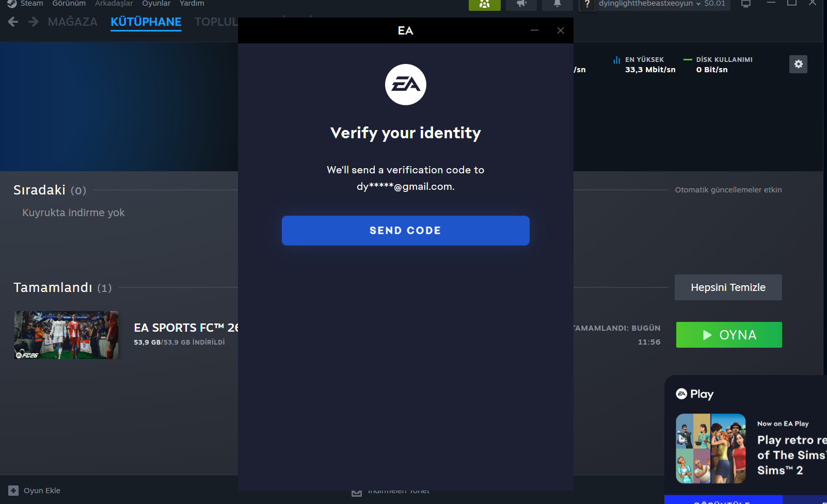Viewport: 827px width, 504px height.
Task: Click the EN YÜKSEK 33,3 Mbit/sn stat
Action: [x=645, y=64]
